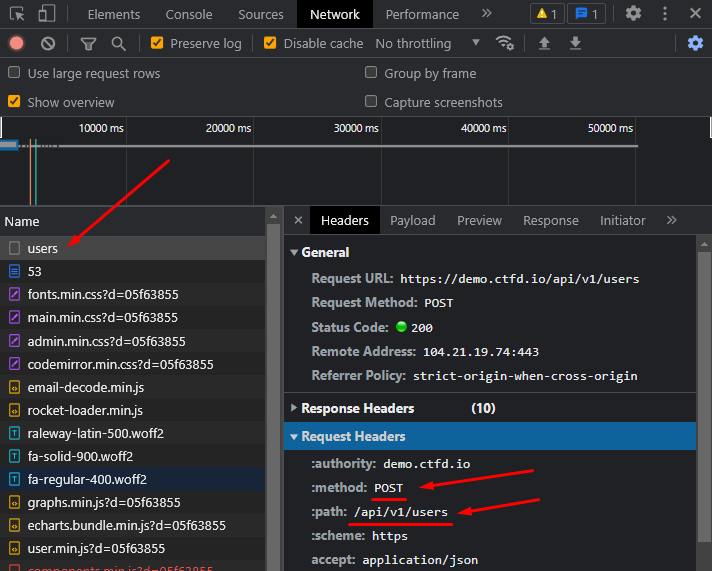Toggle the device toolbar icon
Image resolution: width=712 pixels, height=571 pixels.
pyautogui.click(x=47, y=14)
